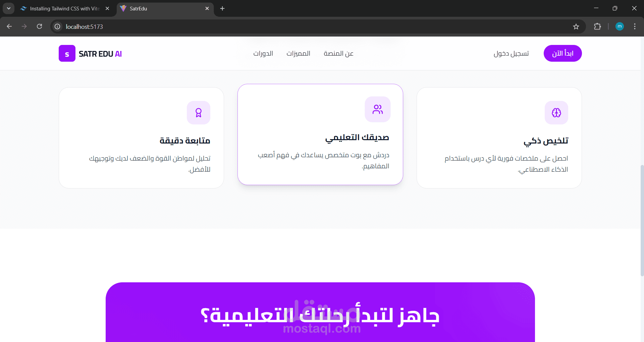Click the ابدأ الآن button
This screenshot has width=644, height=342.
562,53
